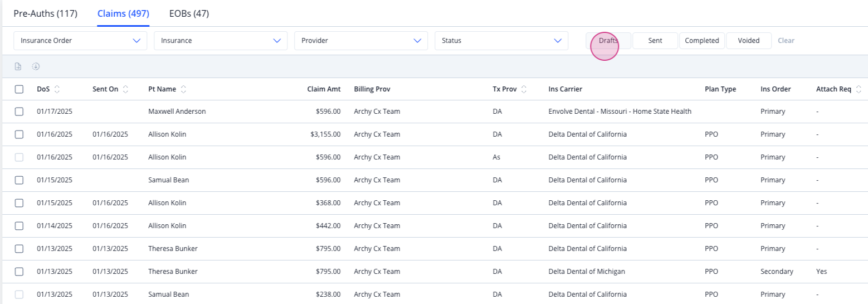Click the $238.00 claim amount
Image resolution: width=868 pixels, height=304 pixels.
[x=328, y=295]
